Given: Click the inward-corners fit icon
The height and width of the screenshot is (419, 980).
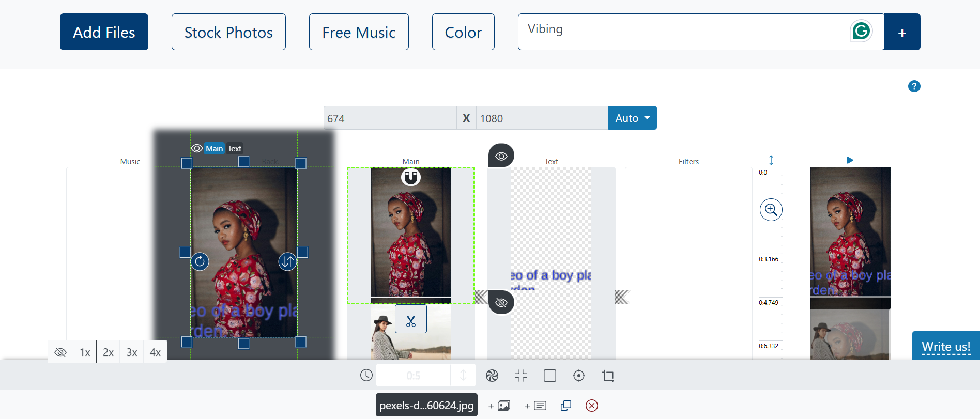Looking at the screenshot, I should point(521,376).
